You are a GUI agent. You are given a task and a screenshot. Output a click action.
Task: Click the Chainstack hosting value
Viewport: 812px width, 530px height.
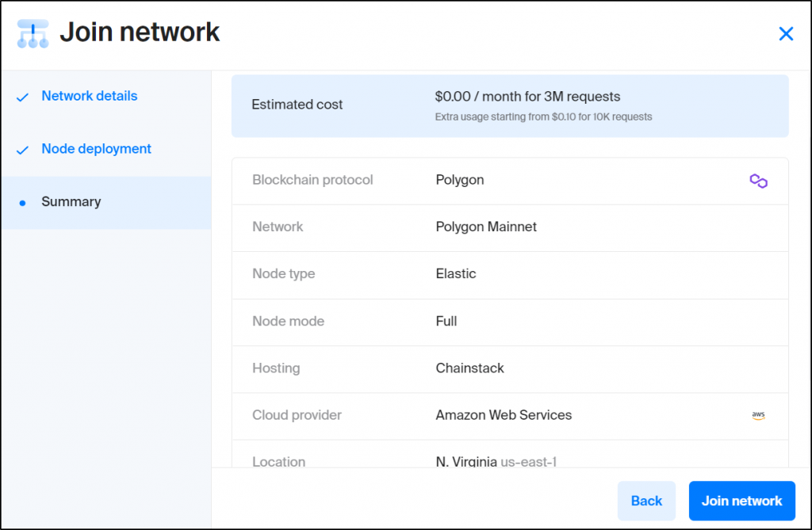pos(469,368)
